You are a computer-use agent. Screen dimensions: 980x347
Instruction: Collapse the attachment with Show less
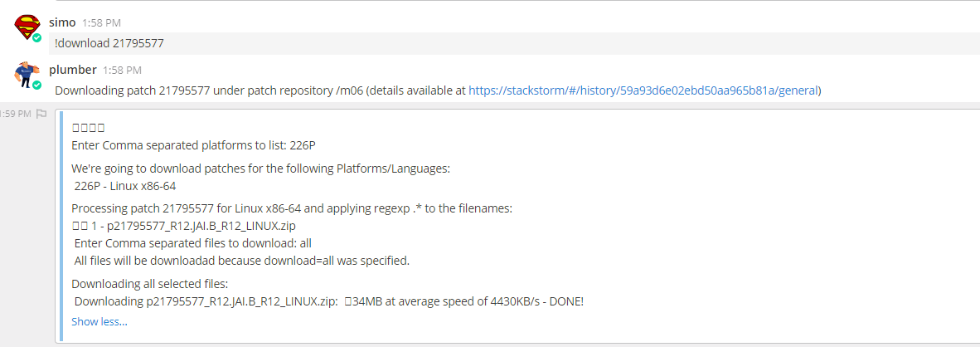click(99, 322)
